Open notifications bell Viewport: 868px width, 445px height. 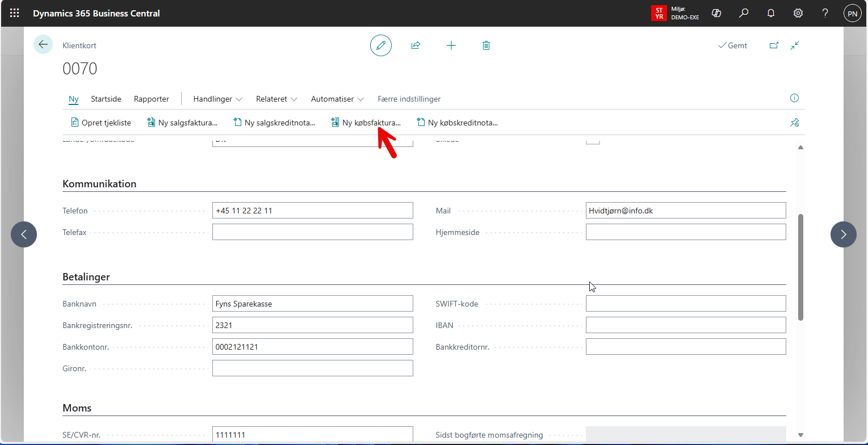point(771,13)
